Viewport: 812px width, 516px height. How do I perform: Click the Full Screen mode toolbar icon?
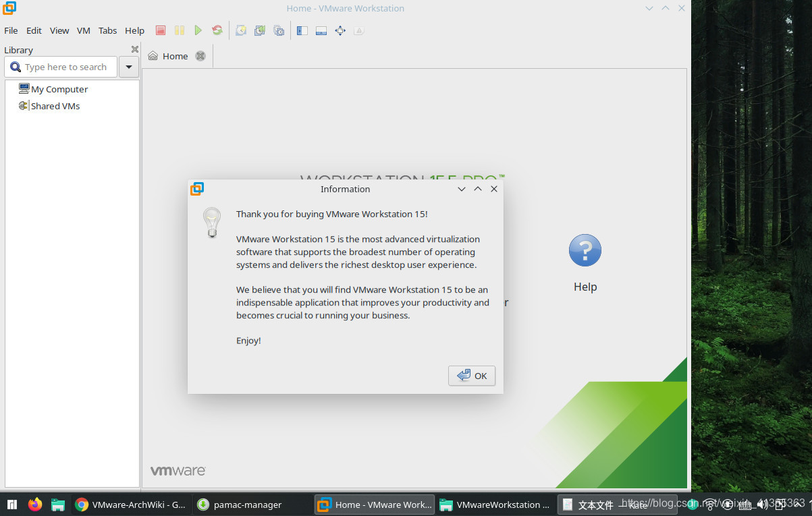[340, 30]
